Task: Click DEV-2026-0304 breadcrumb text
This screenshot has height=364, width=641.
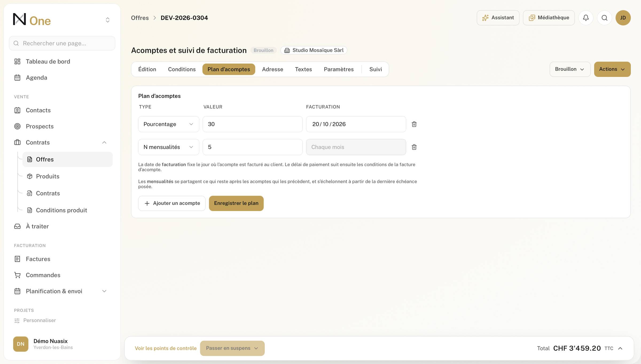Action: click(x=184, y=18)
